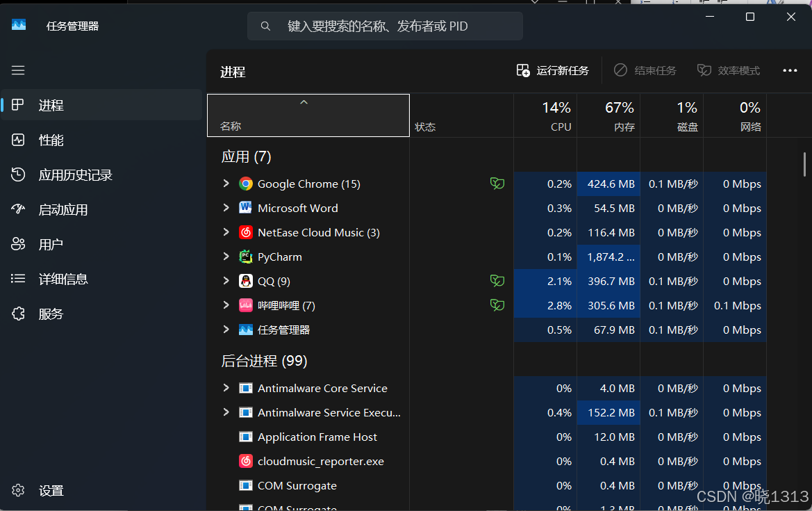Click the 运行新任务 icon
Screen dimensions: 812x511
click(x=523, y=70)
